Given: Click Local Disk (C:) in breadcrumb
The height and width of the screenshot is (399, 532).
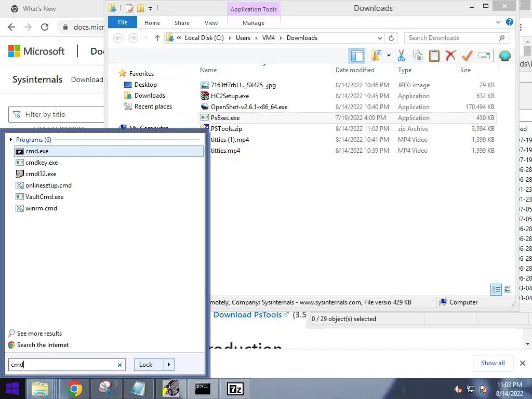Looking at the screenshot, I should pos(204,38).
